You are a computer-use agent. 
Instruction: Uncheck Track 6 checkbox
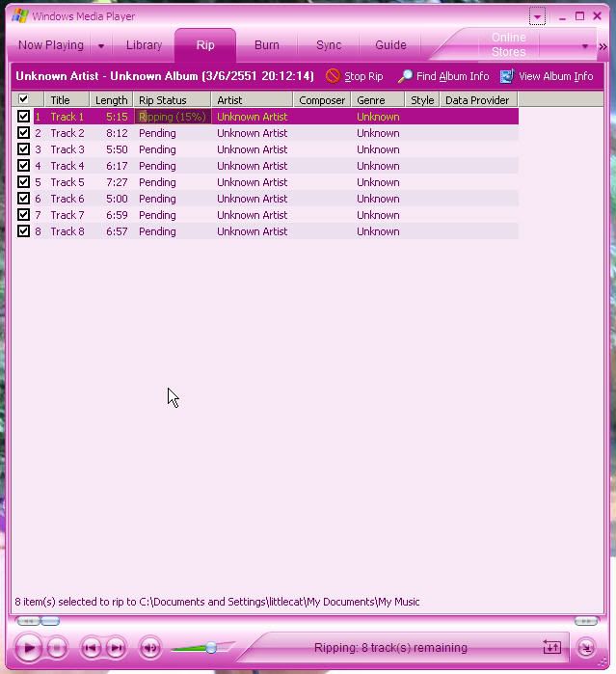24,199
